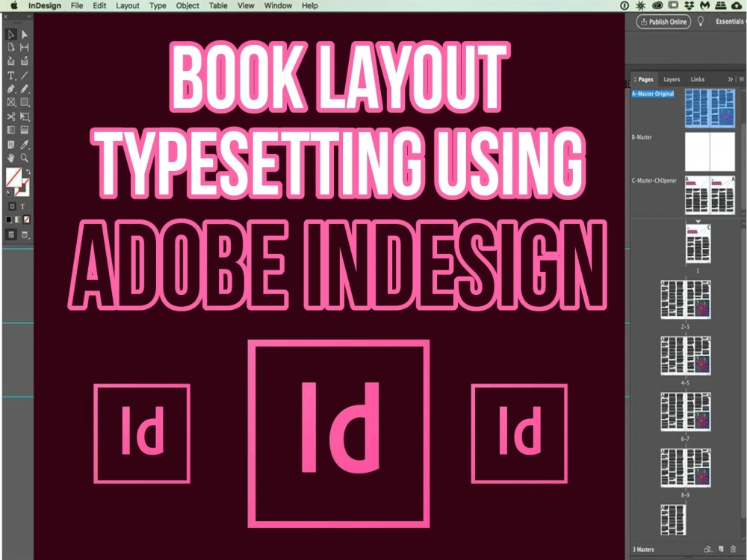
Task: Select the Content Placer tool
Action: pyautogui.click(x=25, y=61)
